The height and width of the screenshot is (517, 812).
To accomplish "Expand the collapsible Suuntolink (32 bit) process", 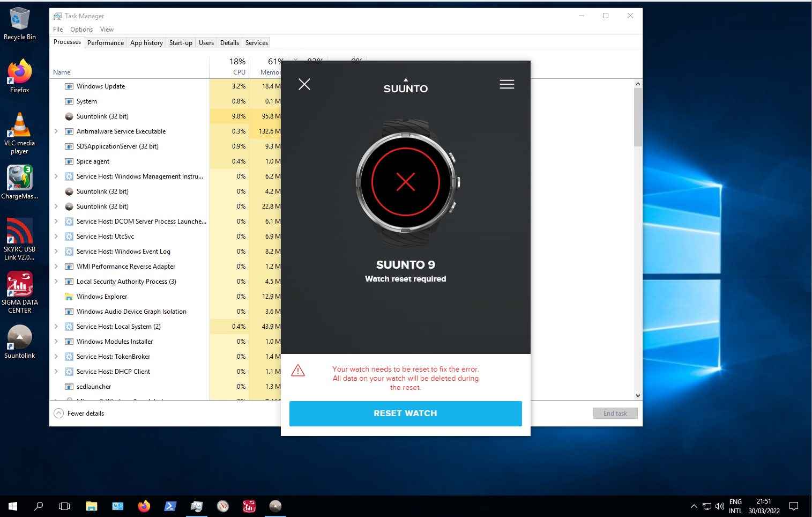I will point(56,206).
